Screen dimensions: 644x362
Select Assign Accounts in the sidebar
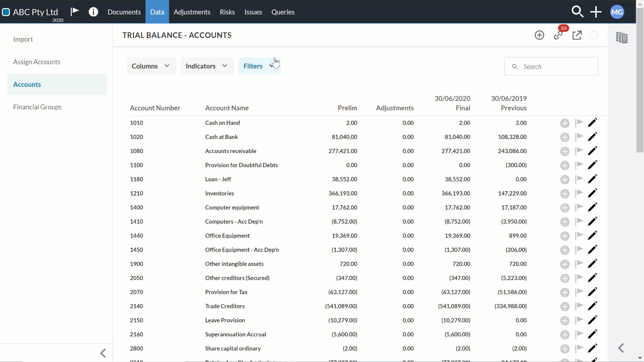[37, 62]
